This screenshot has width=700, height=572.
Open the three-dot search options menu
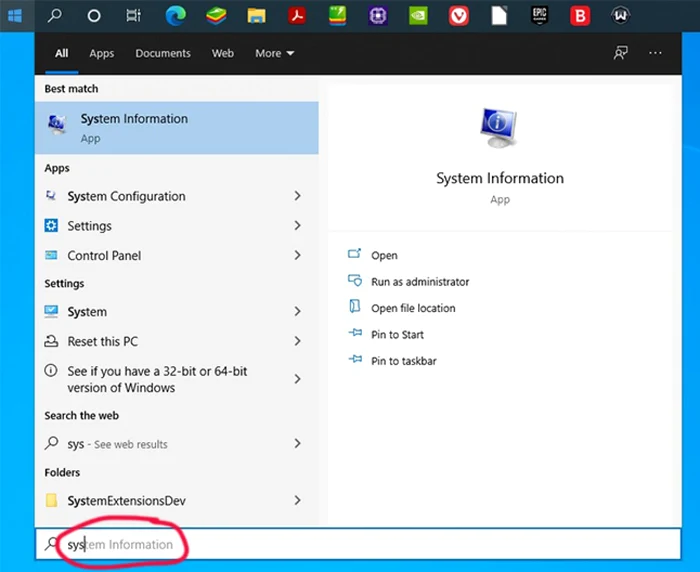point(655,53)
